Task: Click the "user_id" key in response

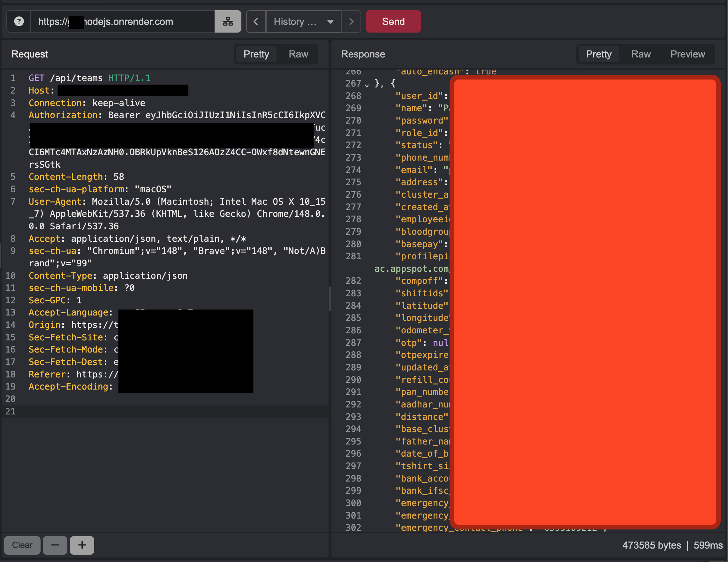Action: tap(419, 96)
